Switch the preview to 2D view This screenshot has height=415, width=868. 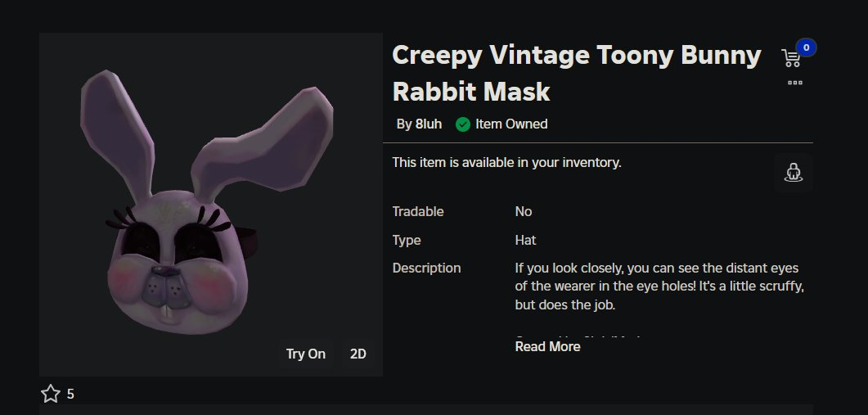(x=358, y=354)
